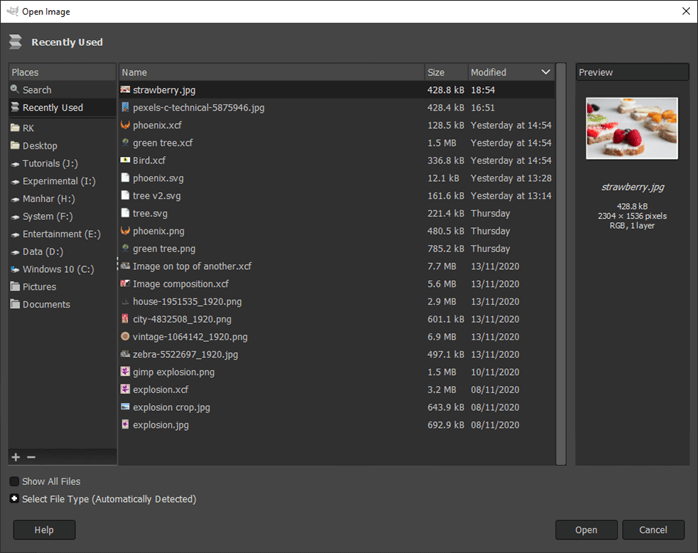
Task: Open the Data (D:) drive
Action: point(62,252)
